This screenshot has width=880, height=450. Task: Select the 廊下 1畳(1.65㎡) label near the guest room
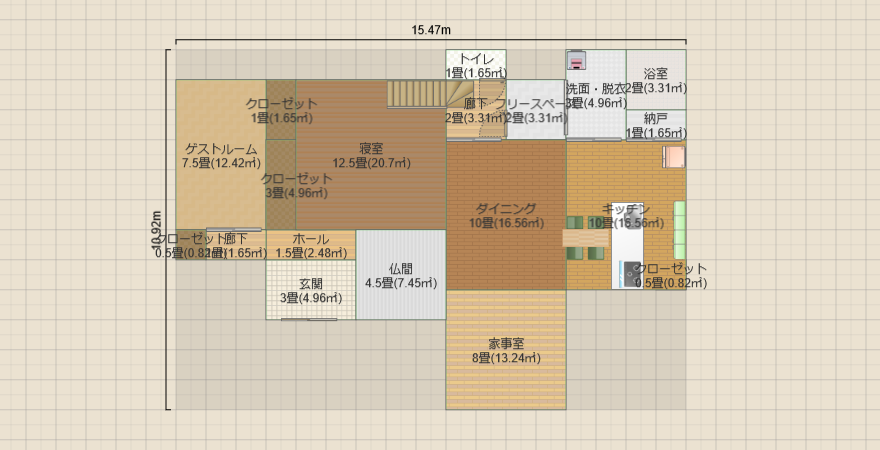click(236, 245)
